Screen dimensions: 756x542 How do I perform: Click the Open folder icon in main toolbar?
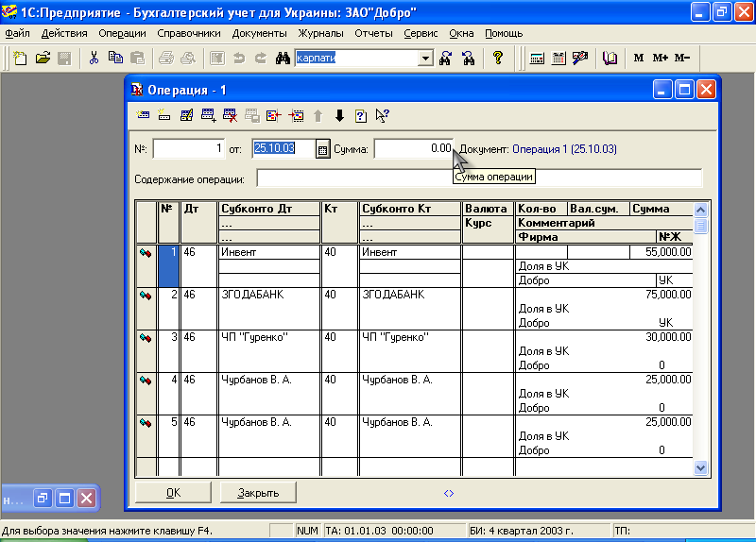pos(43,59)
